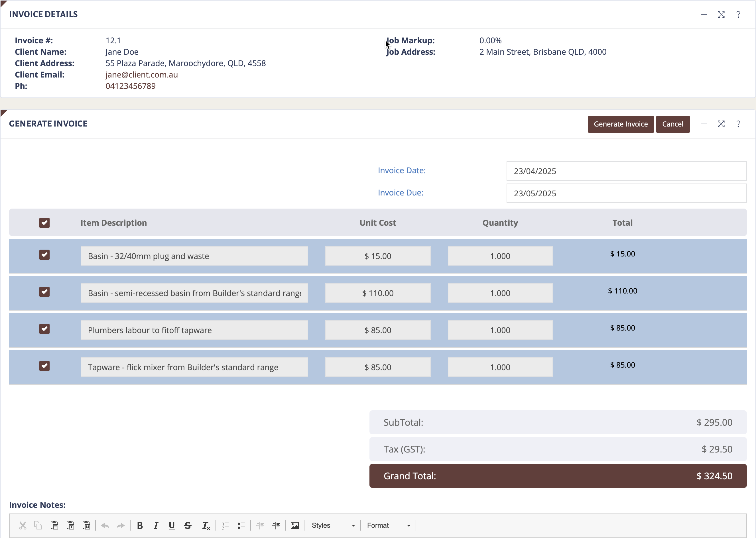Insert a numbered list in notes

pyautogui.click(x=225, y=525)
